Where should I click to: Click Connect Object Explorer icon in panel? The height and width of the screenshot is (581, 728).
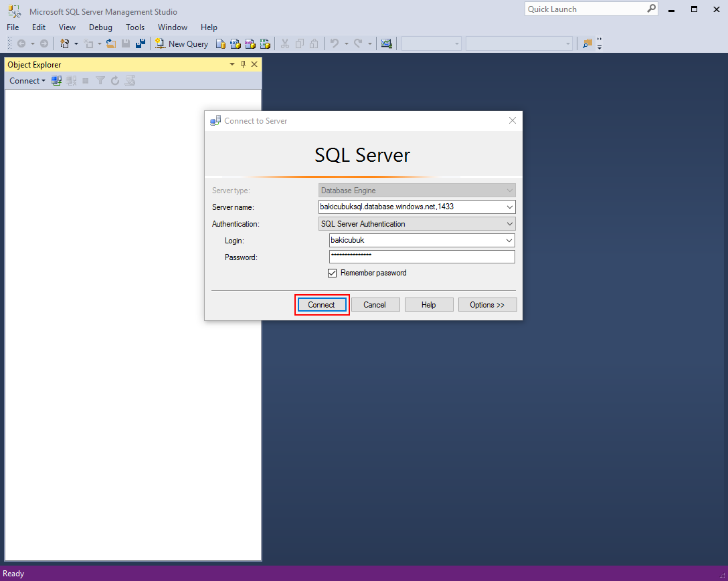coord(56,81)
